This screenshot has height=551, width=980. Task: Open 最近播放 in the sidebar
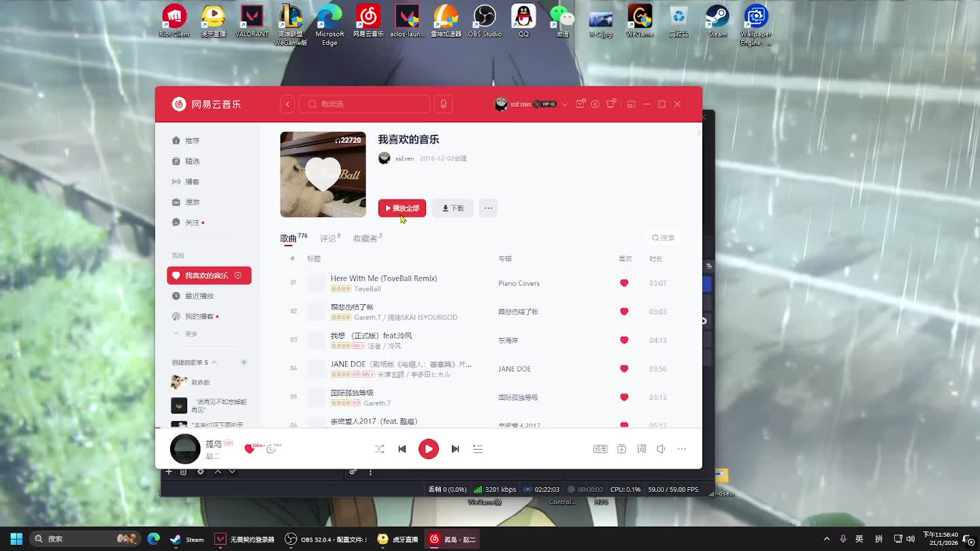coord(199,296)
